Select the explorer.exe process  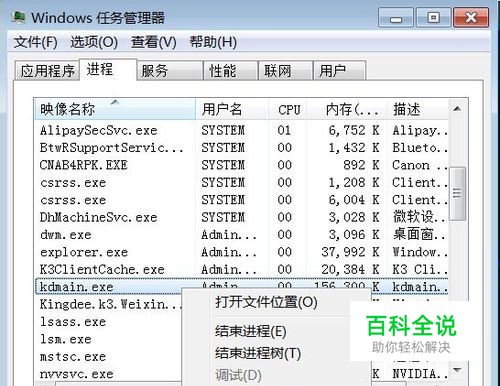point(242,252)
